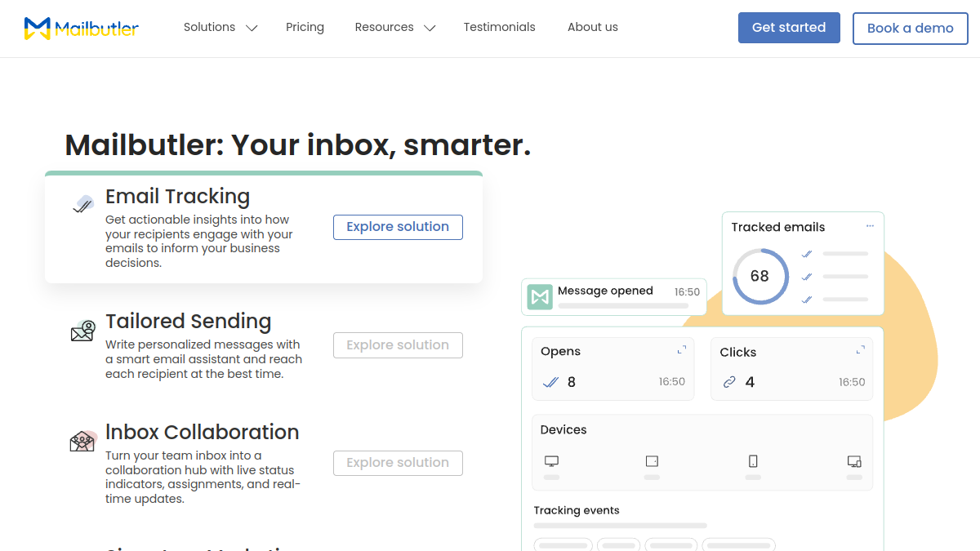The image size is (980, 551).
Task: Select the Inbox Collaboration heading
Action: point(202,433)
